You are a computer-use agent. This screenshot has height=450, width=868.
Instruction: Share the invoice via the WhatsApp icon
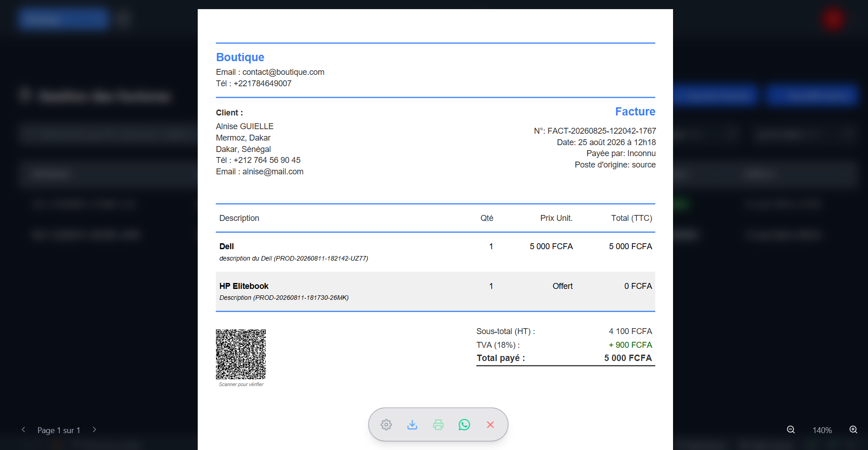[x=464, y=425]
